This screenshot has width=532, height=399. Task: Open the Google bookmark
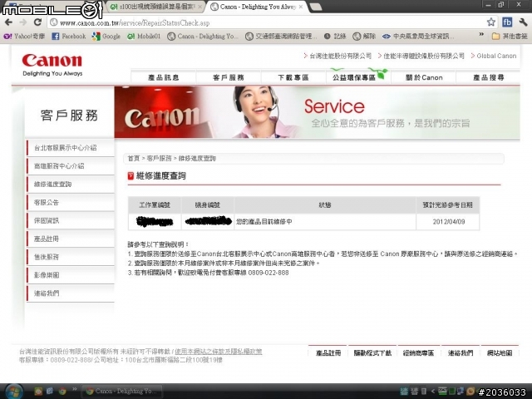(106, 36)
